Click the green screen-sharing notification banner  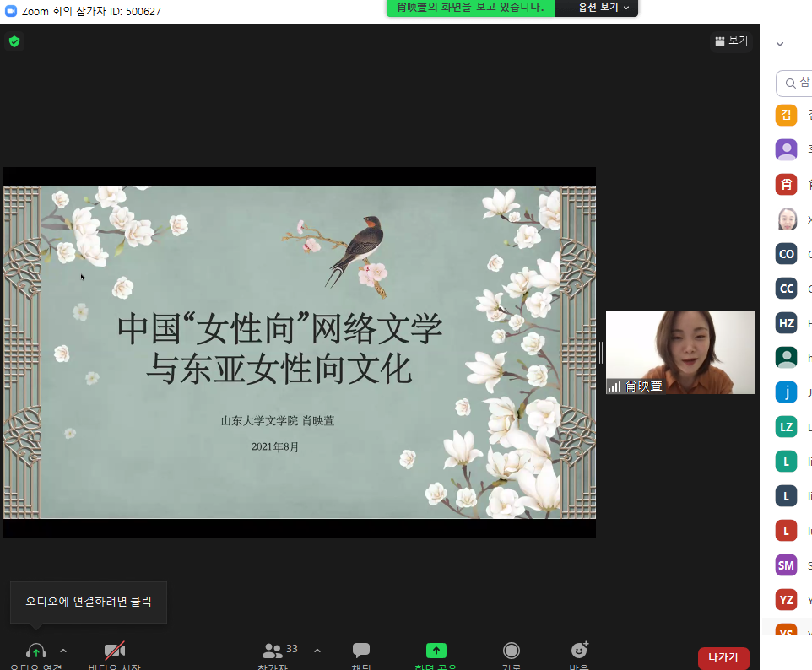[x=470, y=8]
